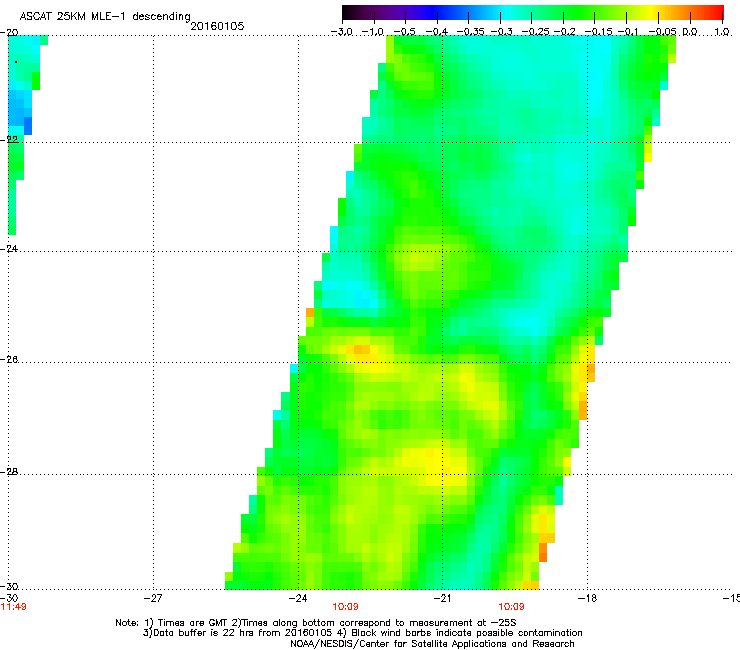Click the red "10:09" time near longitude -24
Screen dimensions: 740x650
345,607
